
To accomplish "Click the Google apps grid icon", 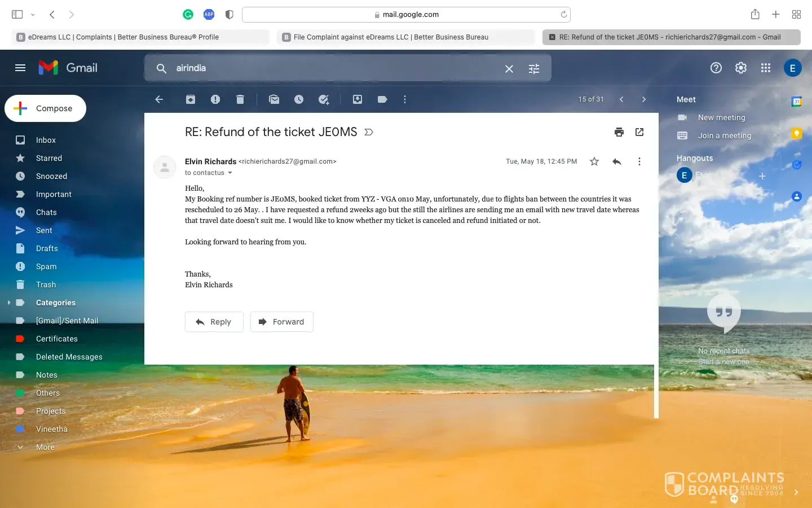I will pos(766,68).
